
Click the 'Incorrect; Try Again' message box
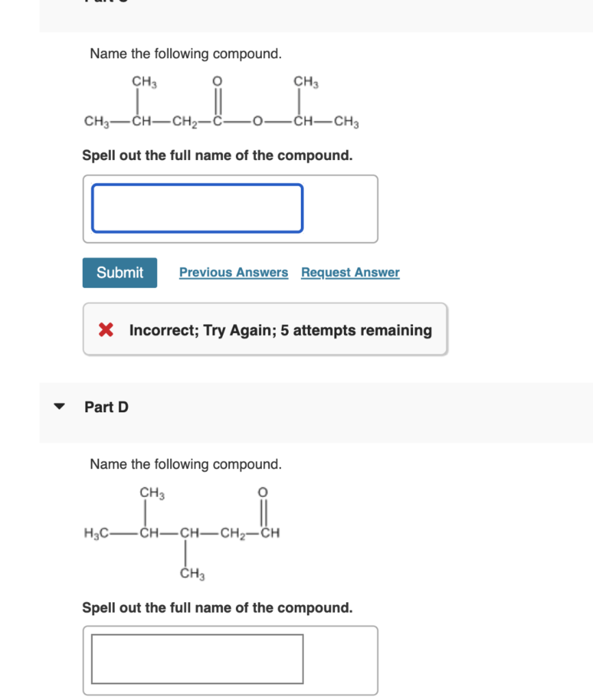[265, 329]
